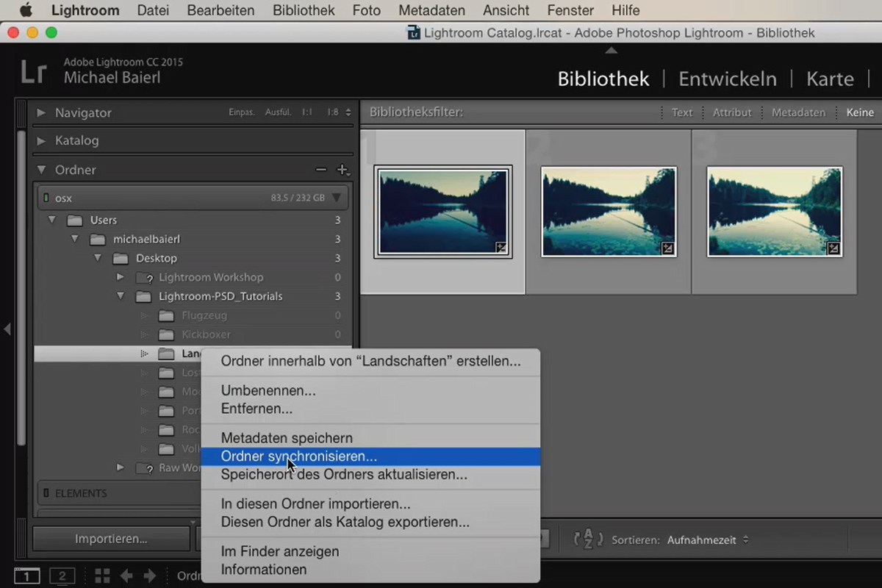Open the Bibliothek menu in menu bar

point(304,10)
